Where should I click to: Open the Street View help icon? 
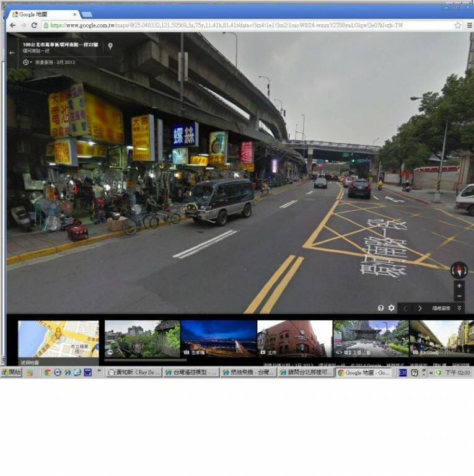tap(380, 308)
